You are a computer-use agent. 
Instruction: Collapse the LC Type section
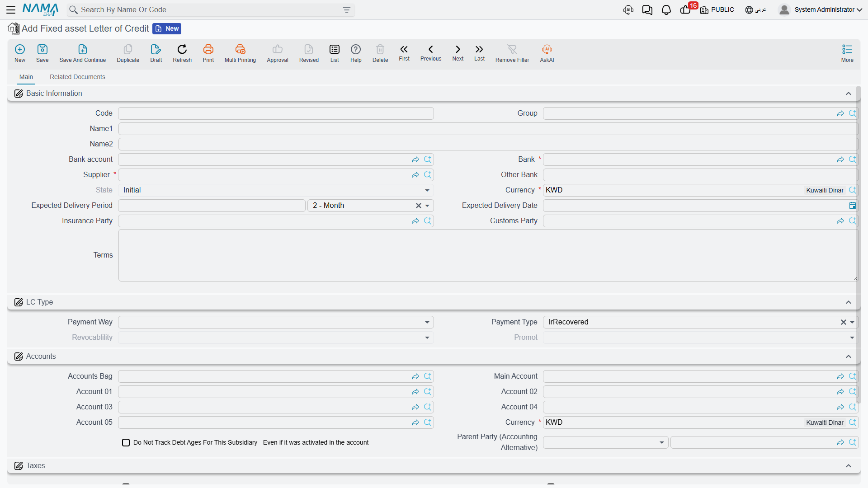848,302
